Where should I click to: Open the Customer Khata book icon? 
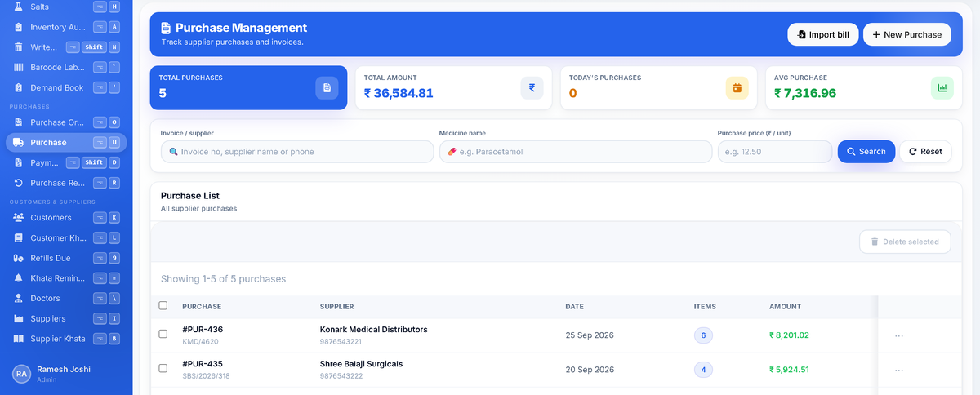pos(18,238)
